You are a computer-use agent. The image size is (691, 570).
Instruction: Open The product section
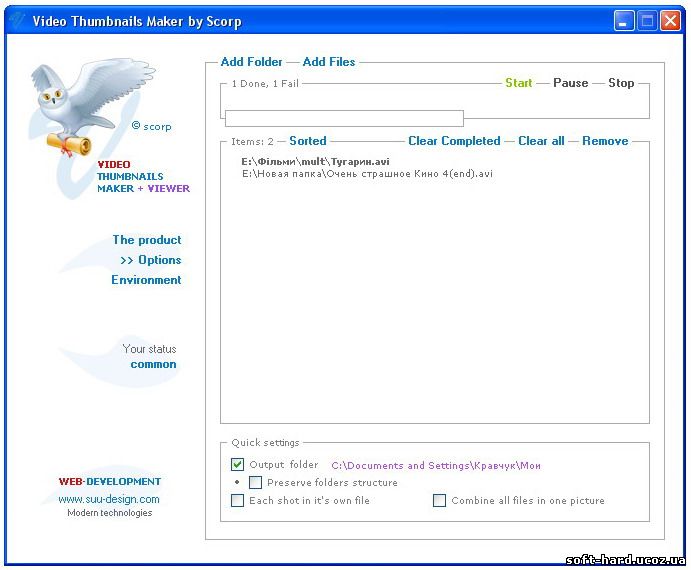pos(147,240)
